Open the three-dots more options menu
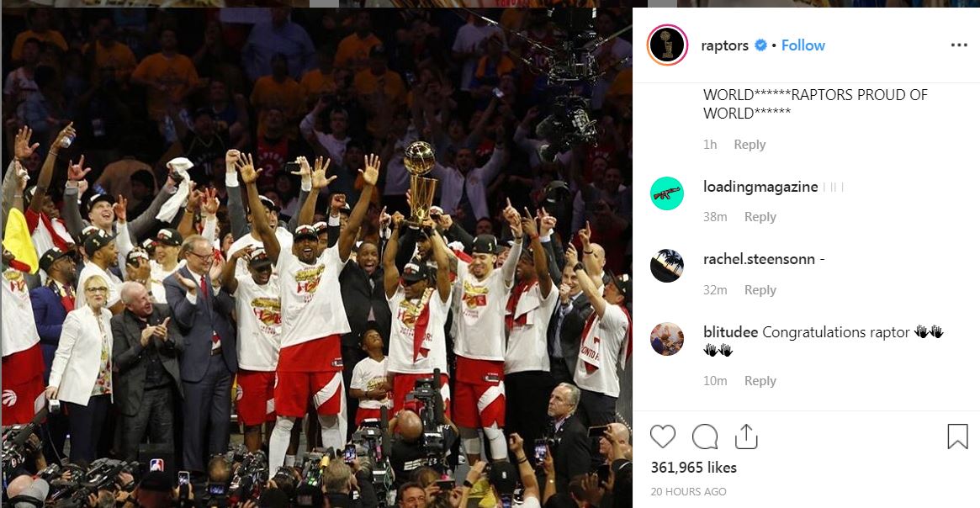Viewport: 980px width, 508px height. click(959, 45)
